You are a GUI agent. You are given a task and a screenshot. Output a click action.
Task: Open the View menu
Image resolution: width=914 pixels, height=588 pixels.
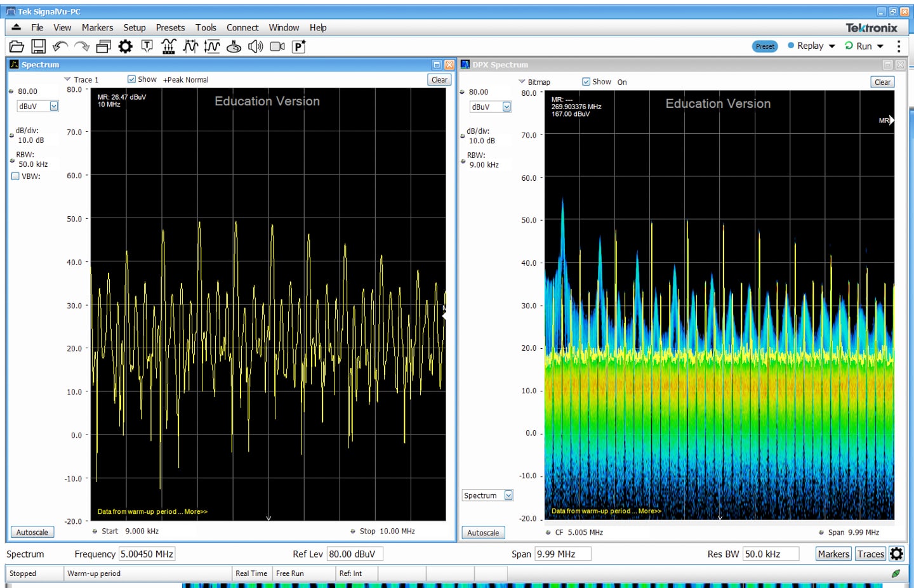[62, 27]
